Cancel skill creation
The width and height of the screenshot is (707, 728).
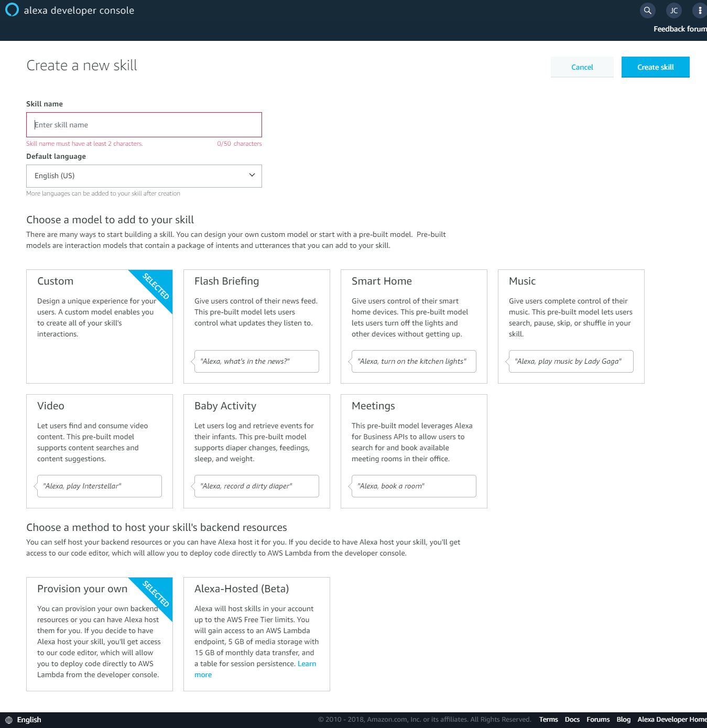(x=582, y=67)
